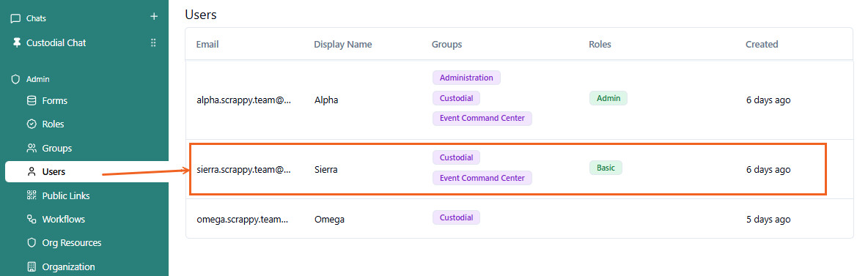868x276 pixels.
Task: Click the Users person icon
Action: (x=32, y=172)
